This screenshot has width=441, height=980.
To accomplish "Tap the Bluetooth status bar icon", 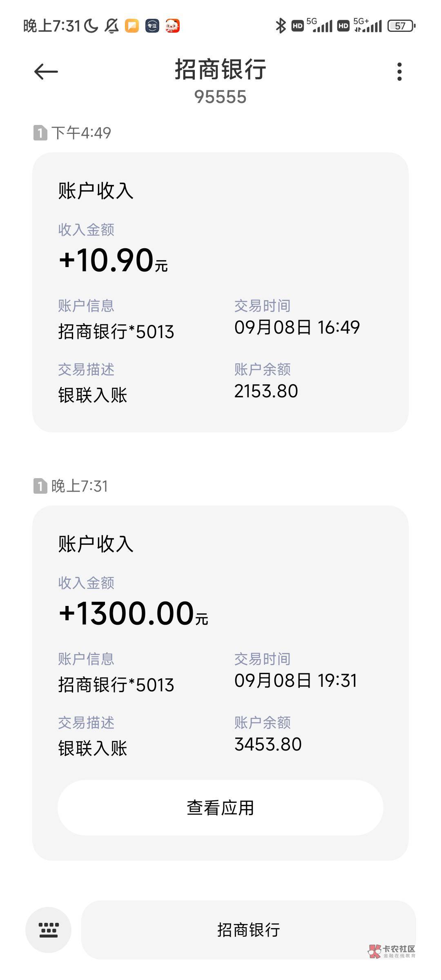I will [x=280, y=26].
